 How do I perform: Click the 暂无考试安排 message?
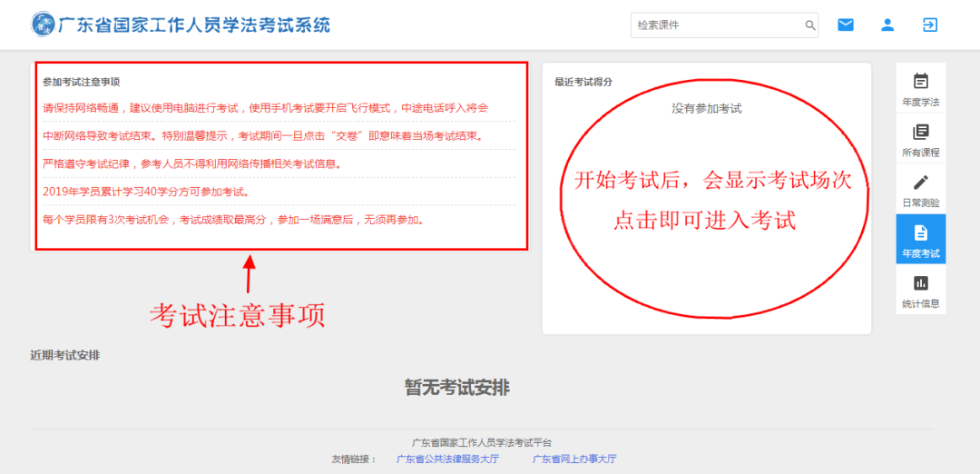point(457,388)
